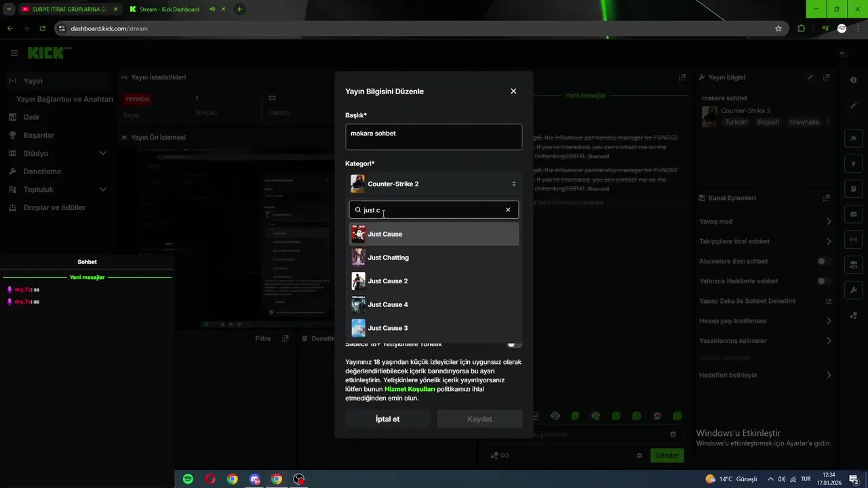
Task: Click the pencil edit icon in Yayın bilgisi header
Action: click(810, 77)
